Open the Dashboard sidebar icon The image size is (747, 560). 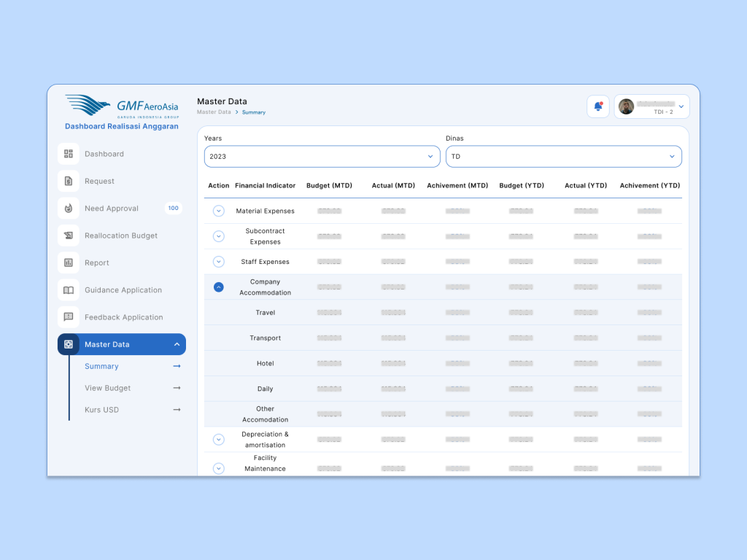[x=69, y=154]
